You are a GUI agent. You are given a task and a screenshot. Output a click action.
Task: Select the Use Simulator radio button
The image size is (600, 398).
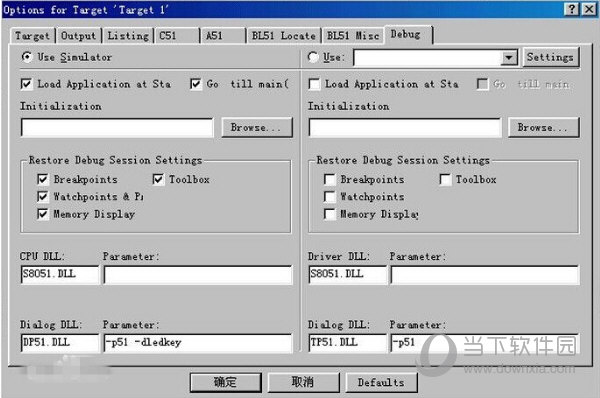(27, 57)
